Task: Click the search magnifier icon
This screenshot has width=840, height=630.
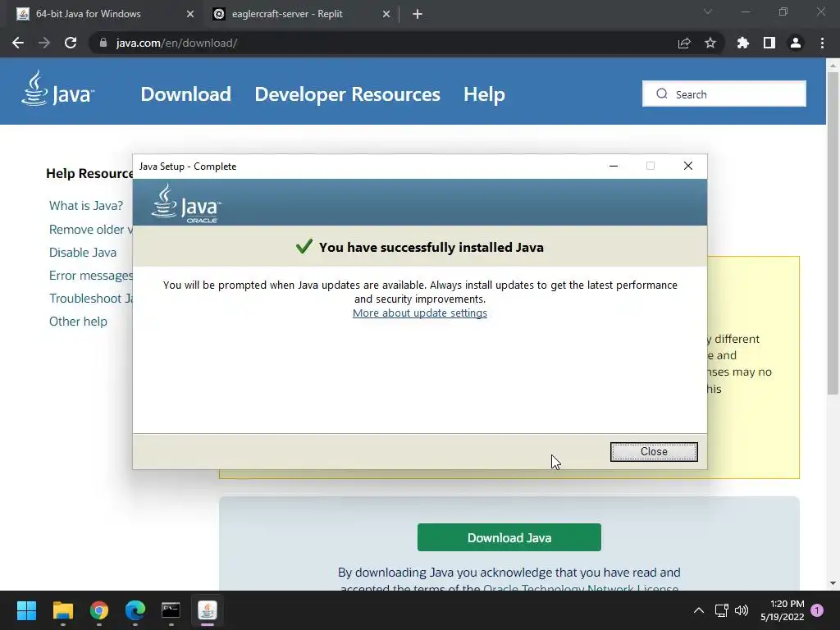Action: click(662, 94)
